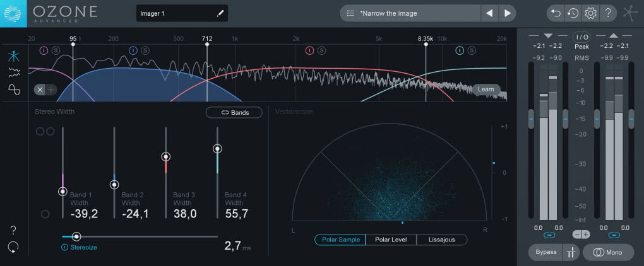
Task: Click the Band 4 width value 55,7
Action: (x=237, y=214)
